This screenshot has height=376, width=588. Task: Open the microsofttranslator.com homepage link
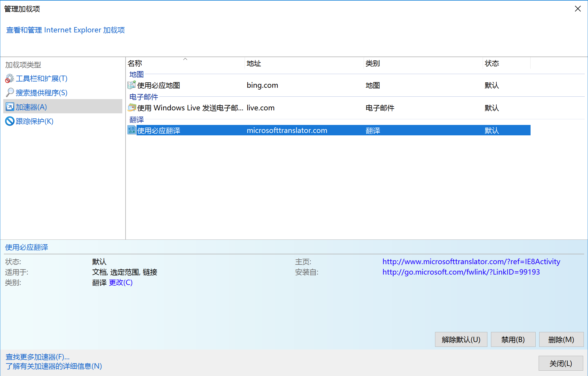point(471,261)
